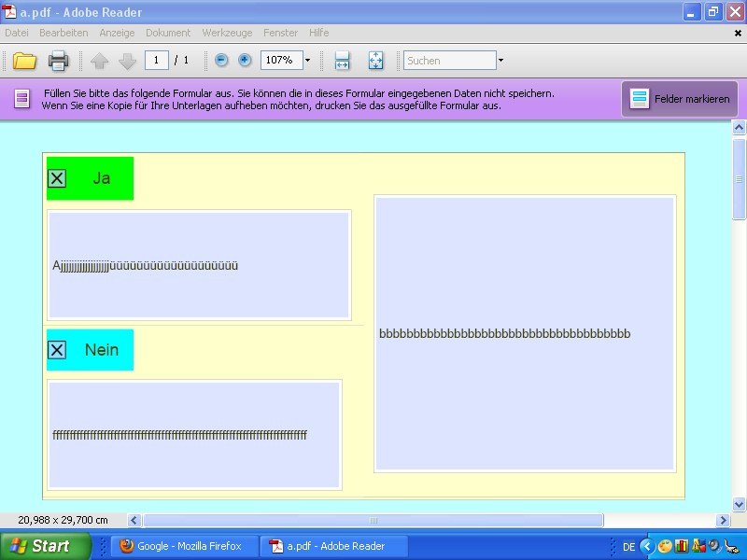Viewport: 747px width, 560px height.
Task: Uncheck the Ja checkbox
Action: [57, 178]
